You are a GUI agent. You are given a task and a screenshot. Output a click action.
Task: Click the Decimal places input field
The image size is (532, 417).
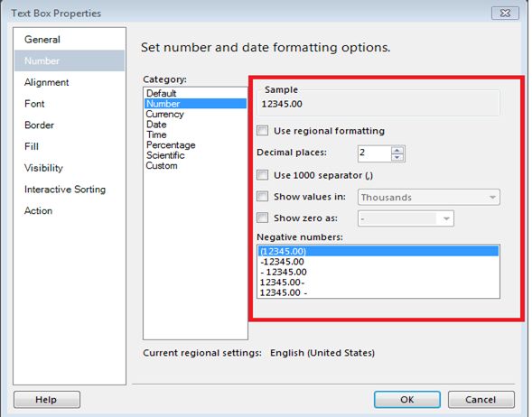click(374, 153)
